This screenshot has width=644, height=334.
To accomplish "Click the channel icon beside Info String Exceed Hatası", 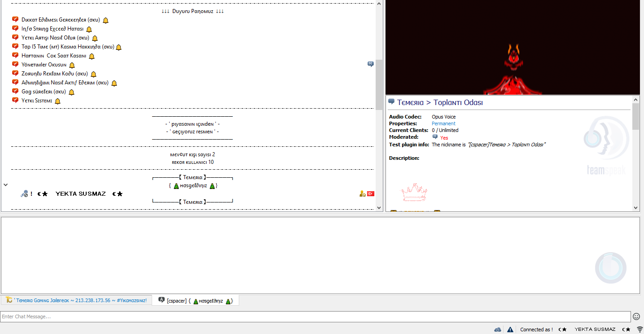I will (15, 29).
